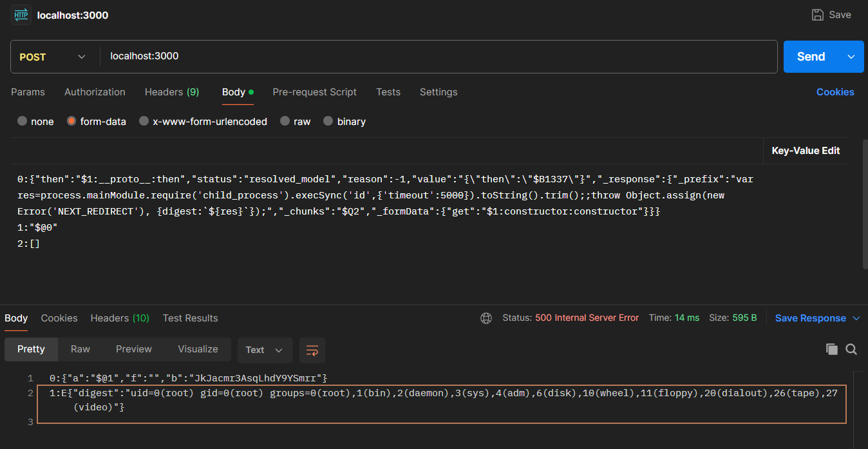Select the Preview view tab
Image resolution: width=868 pixels, height=449 pixels.
pyautogui.click(x=134, y=349)
